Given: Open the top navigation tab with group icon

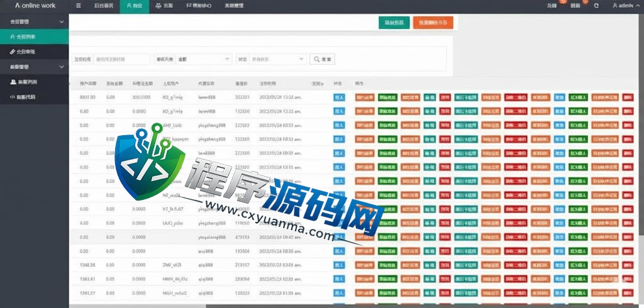Looking at the screenshot, I should pos(164,6).
